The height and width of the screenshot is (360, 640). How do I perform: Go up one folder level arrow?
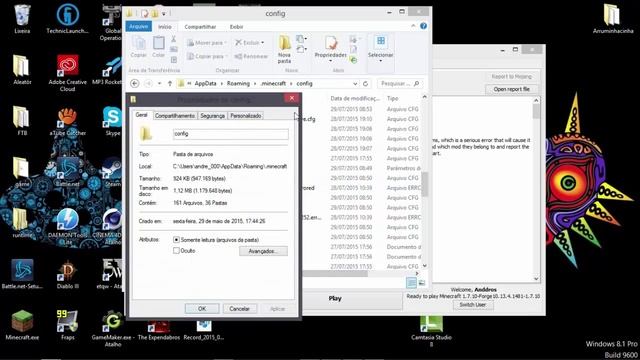coord(170,83)
